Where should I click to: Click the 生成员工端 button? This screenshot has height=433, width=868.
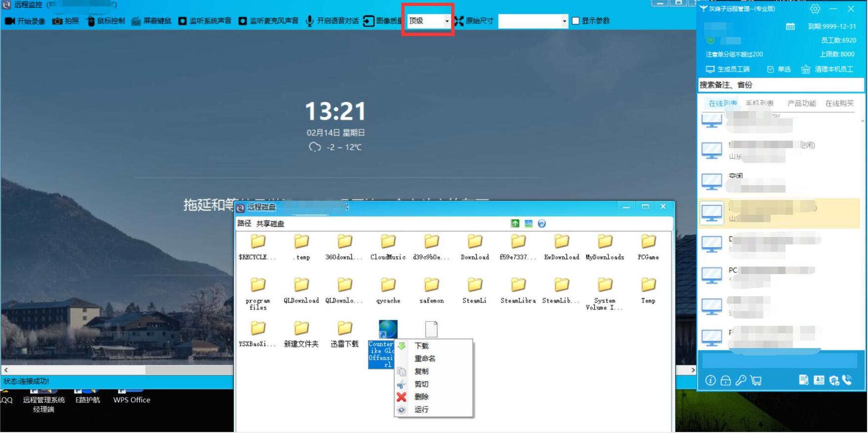[x=728, y=70]
